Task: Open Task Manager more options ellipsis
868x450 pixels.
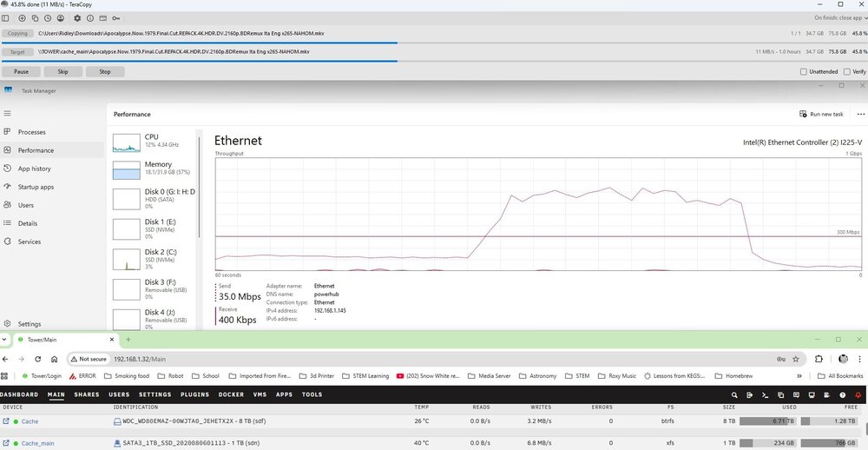Action: [x=860, y=114]
